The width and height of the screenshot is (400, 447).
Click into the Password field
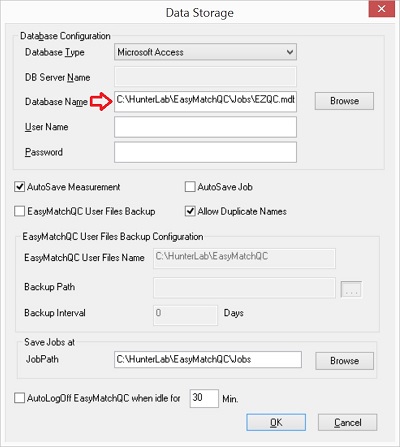[205, 152]
